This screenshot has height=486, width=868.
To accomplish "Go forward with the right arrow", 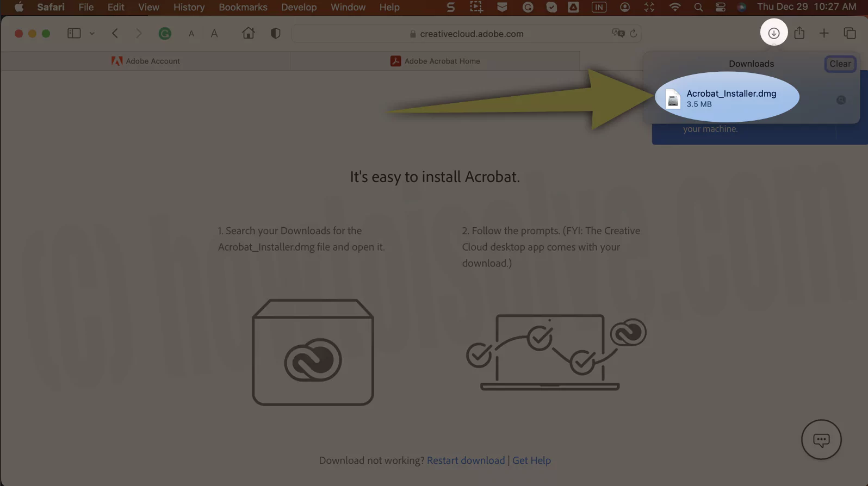I will coord(139,33).
